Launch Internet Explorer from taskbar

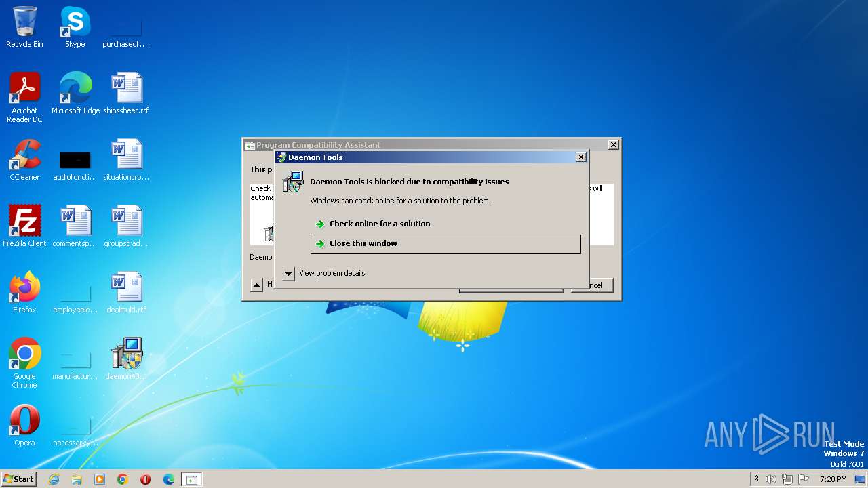pos(54,479)
